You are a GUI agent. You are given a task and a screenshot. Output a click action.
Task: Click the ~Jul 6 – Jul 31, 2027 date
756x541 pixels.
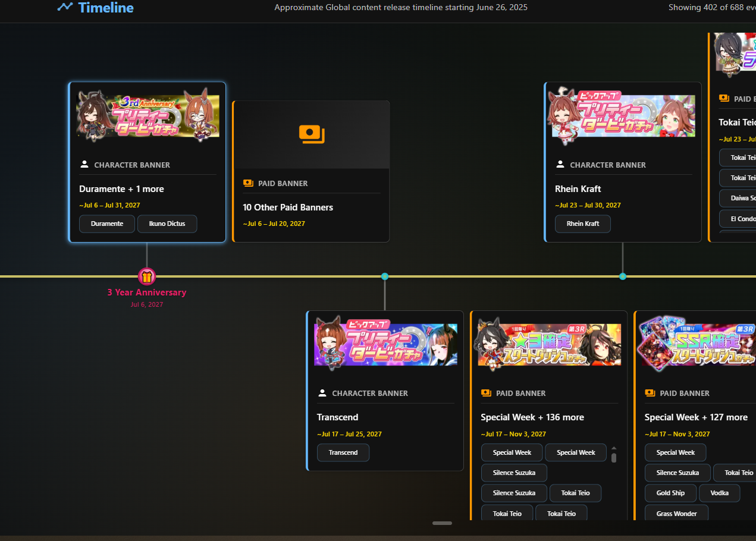(109, 205)
